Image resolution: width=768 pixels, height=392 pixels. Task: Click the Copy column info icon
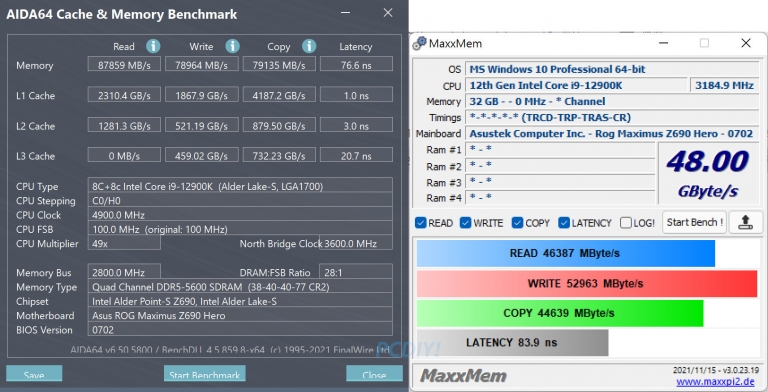309,46
